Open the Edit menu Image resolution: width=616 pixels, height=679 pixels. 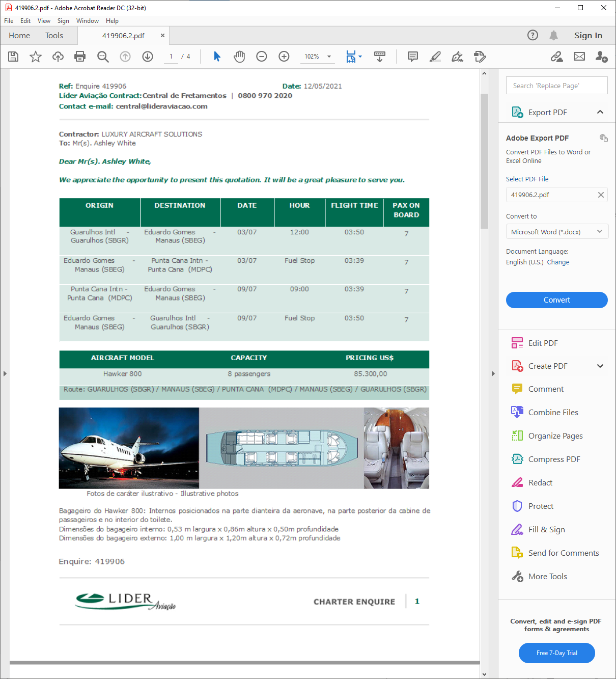point(25,21)
